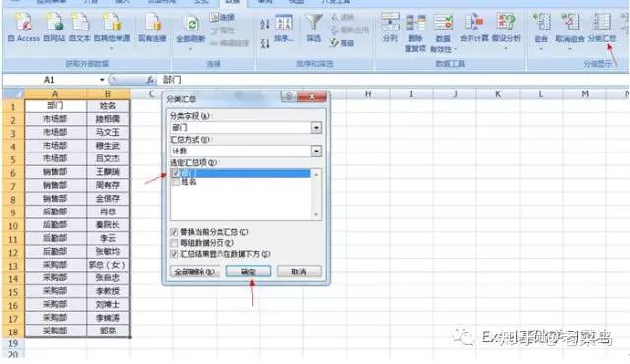Toggle the 每组数据分页 checkbox
630x364 pixels.
coord(174,243)
